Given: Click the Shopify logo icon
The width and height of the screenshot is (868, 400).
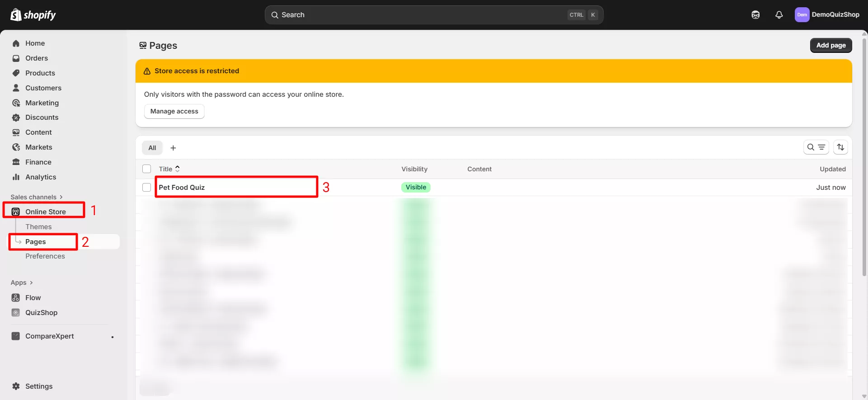Looking at the screenshot, I should point(16,14).
